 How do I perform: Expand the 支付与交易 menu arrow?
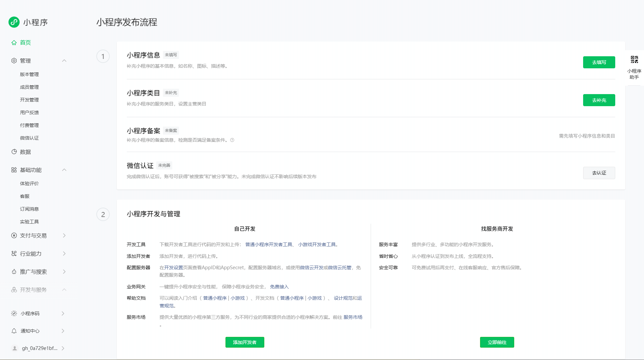tap(64, 235)
